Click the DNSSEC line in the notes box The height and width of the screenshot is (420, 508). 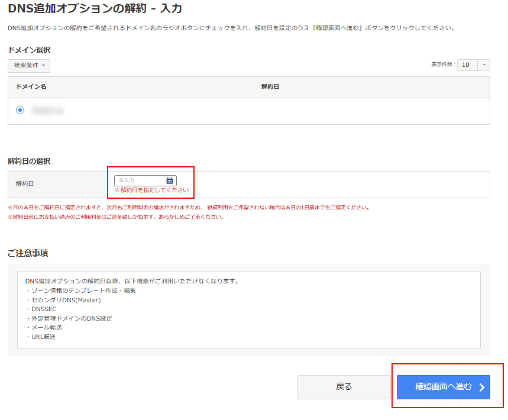click(x=41, y=309)
